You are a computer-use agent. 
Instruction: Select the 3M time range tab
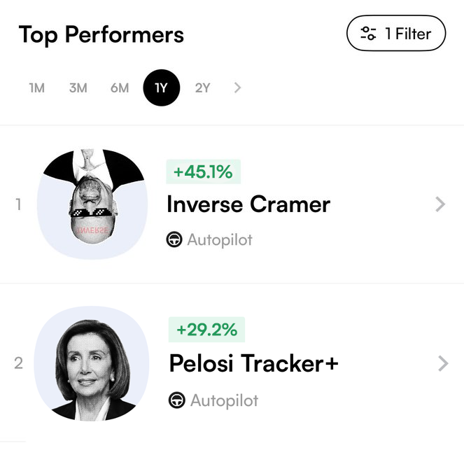78,88
